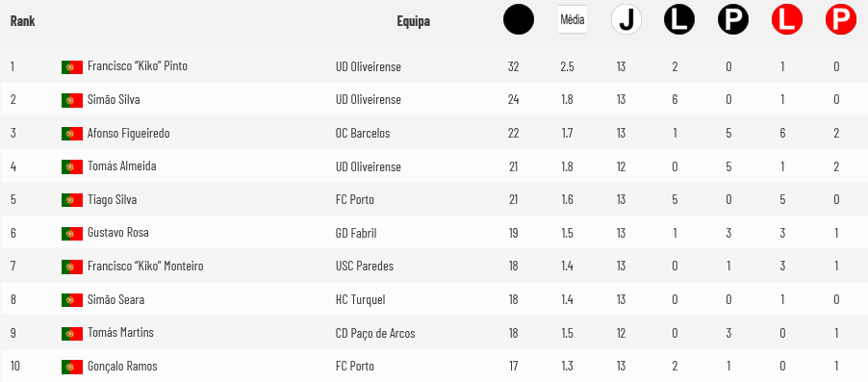Click player name Tomás Almeida

(x=122, y=166)
